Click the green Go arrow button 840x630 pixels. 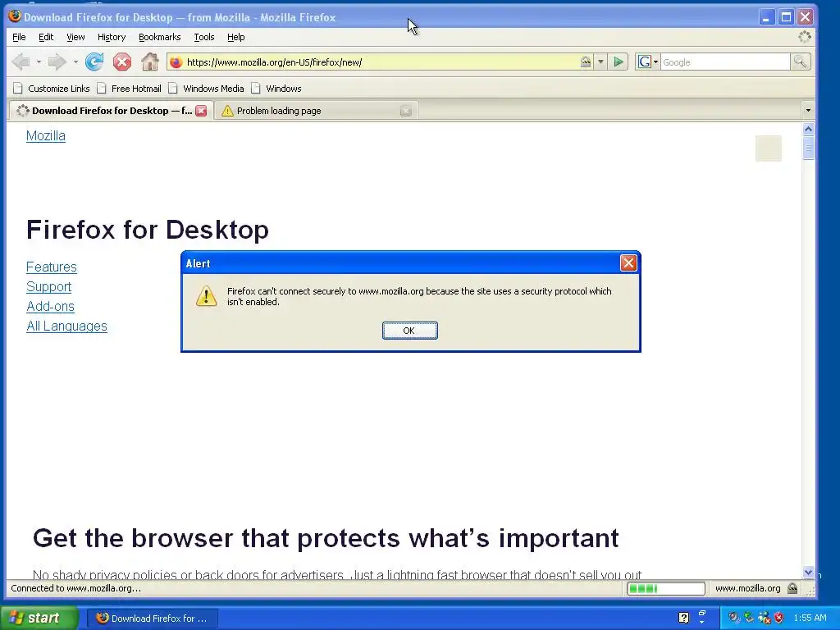pos(619,62)
